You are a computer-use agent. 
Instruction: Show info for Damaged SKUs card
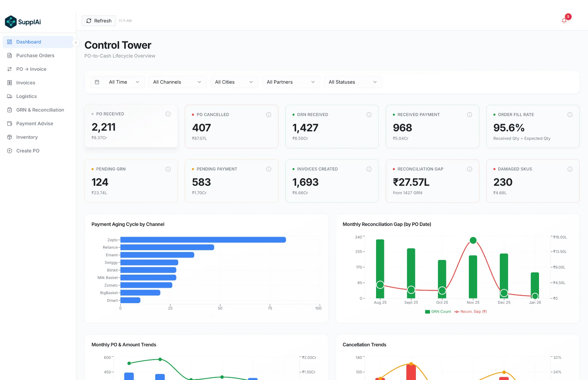(570, 169)
